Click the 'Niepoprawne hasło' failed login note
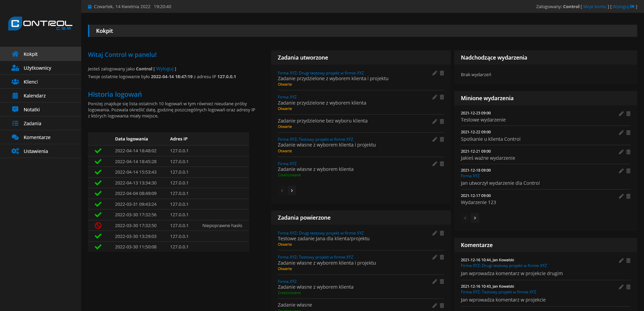Image resolution: width=644 pixels, height=311 pixels. [222, 226]
